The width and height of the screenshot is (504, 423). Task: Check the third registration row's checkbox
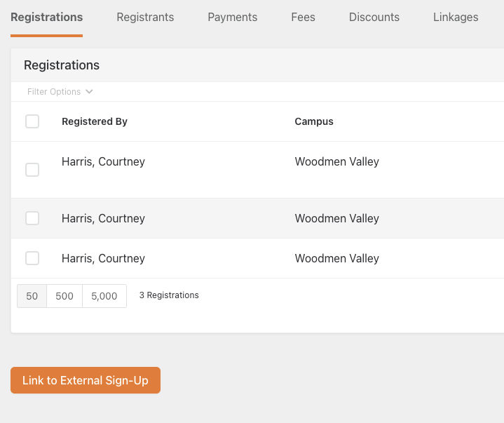(x=32, y=258)
